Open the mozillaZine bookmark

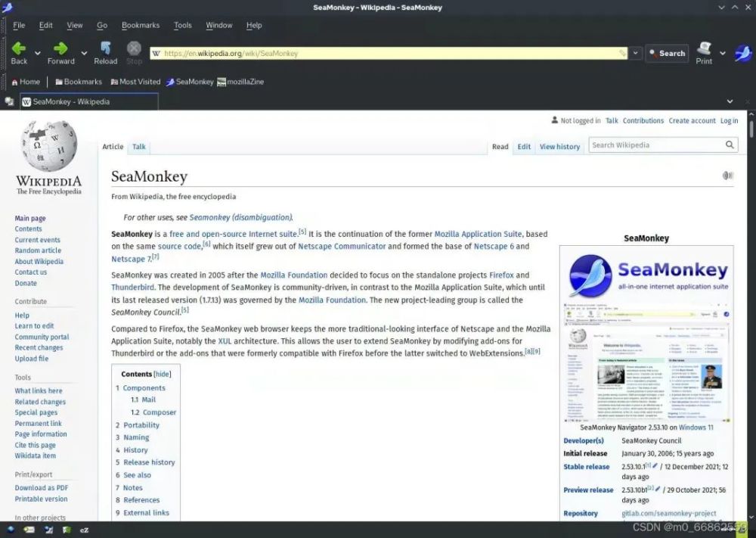(x=240, y=82)
